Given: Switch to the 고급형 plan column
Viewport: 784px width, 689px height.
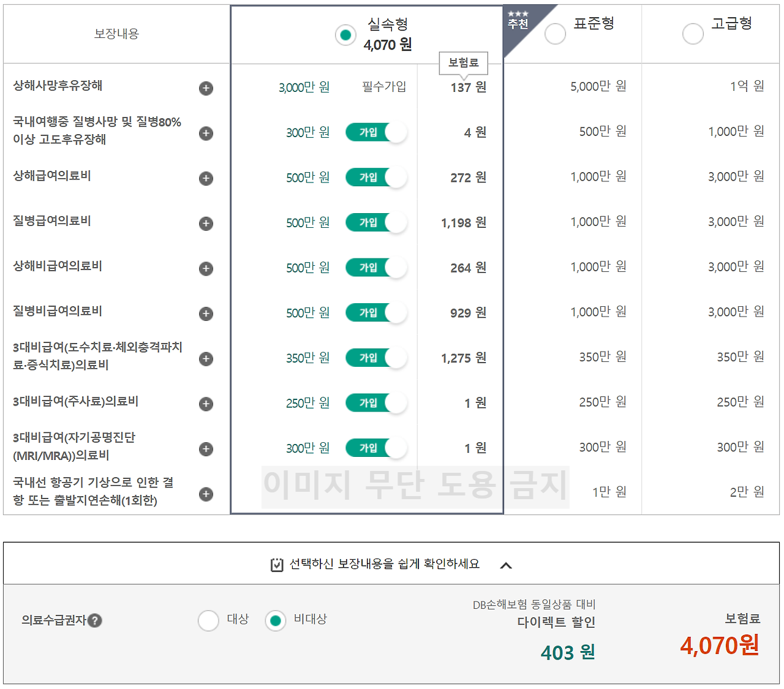Looking at the screenshot, I should (x=693, y=34).
